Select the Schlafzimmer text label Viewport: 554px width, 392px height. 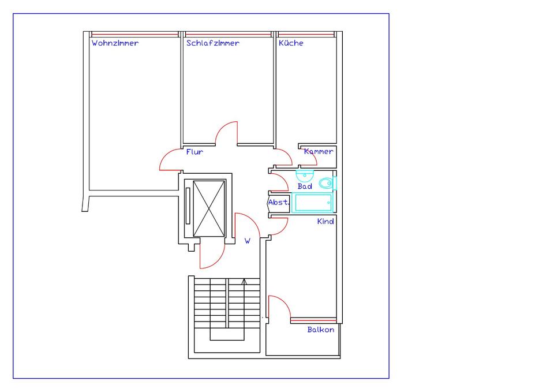tap(212, 43)
